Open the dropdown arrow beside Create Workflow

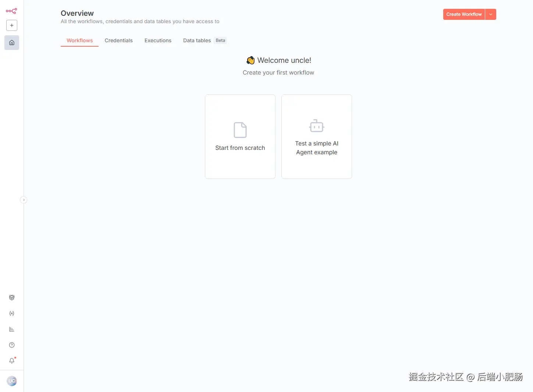point(491,14)
